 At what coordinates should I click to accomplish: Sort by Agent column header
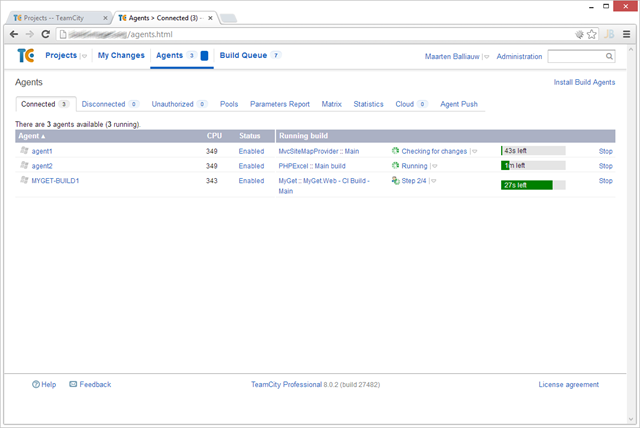coord(31,136)
